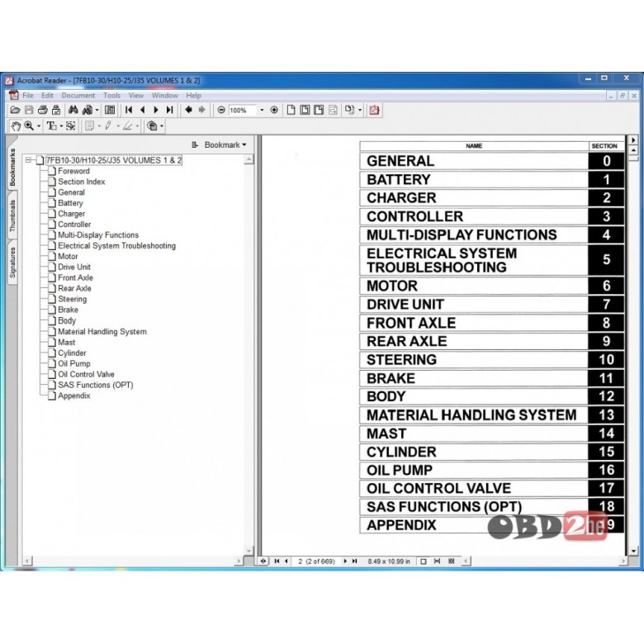
Task: Open the SAS Functions (OPT) bookmark
Action: pyautogui.click(x=95, y=385)
